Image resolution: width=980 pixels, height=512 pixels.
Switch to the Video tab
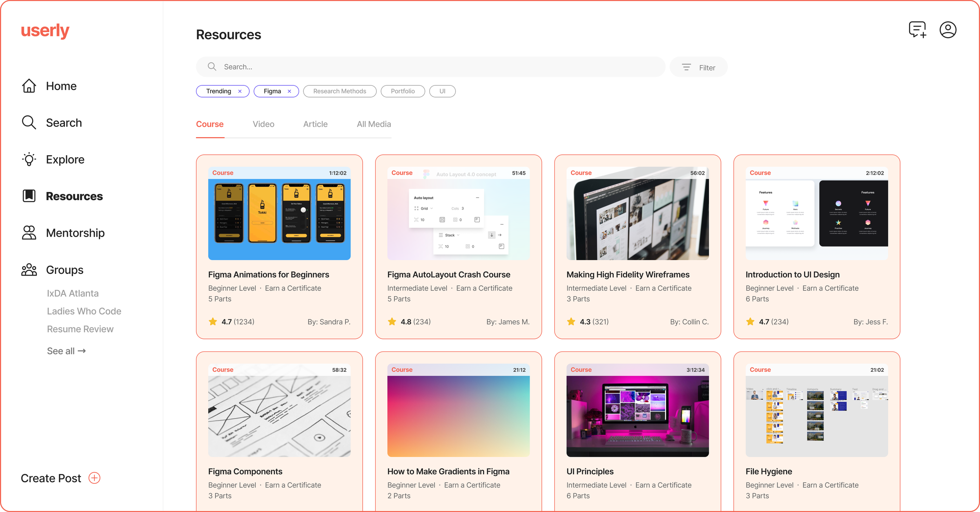(263, 124)
